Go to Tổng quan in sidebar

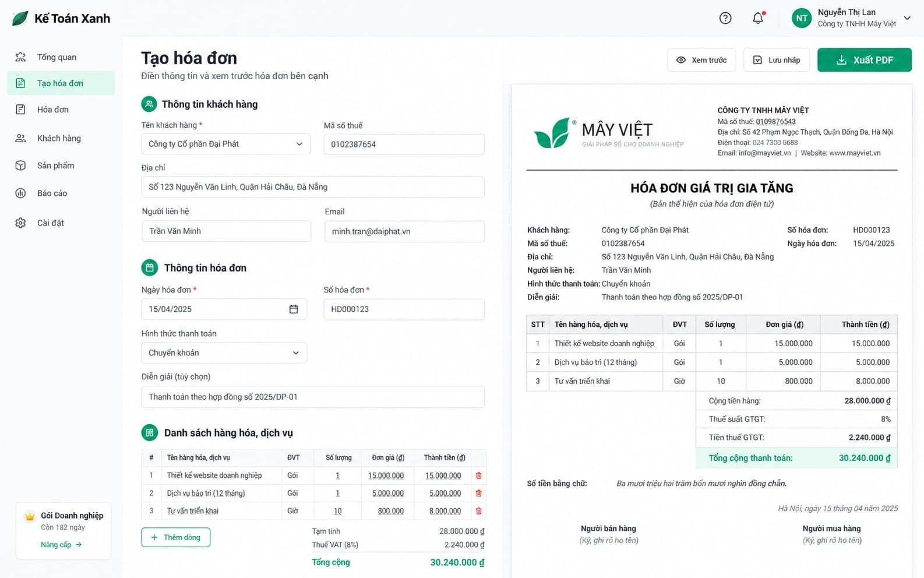point(61,57)
